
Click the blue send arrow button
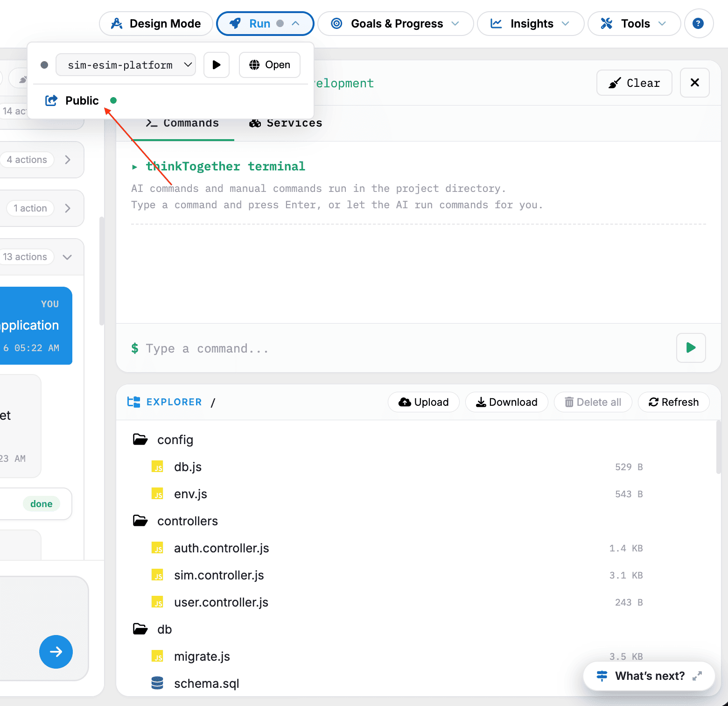[x=56, y=652]
